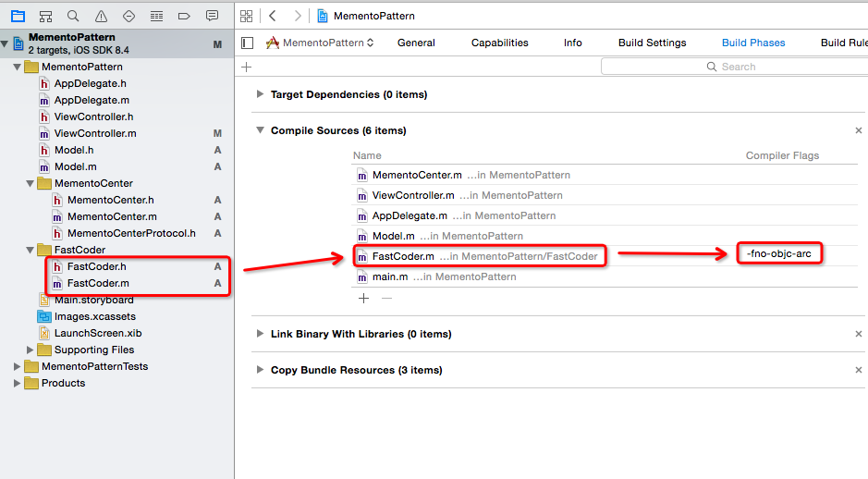Open the Test navigator diamond icon
The height and width of the screenshot is (479, 868).
(129, 16)
